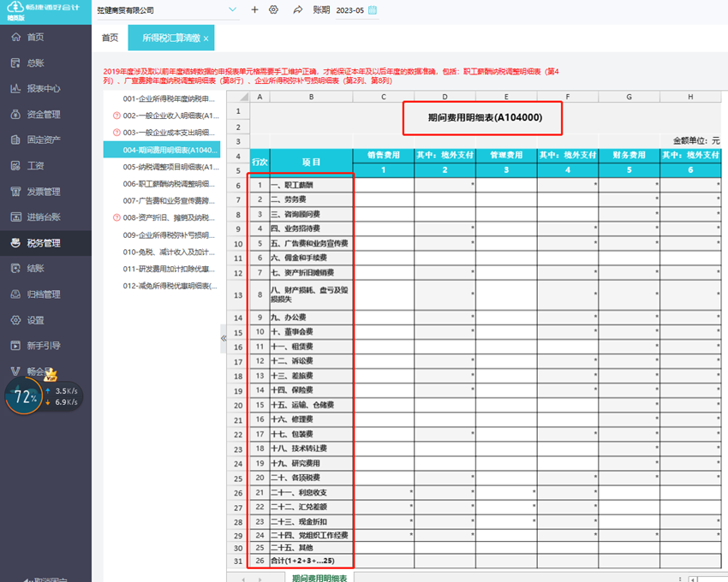728x582 pixels.
Task: Select 011-研发费用加计扣除 report in list
Action: click(x=166, y=269)
